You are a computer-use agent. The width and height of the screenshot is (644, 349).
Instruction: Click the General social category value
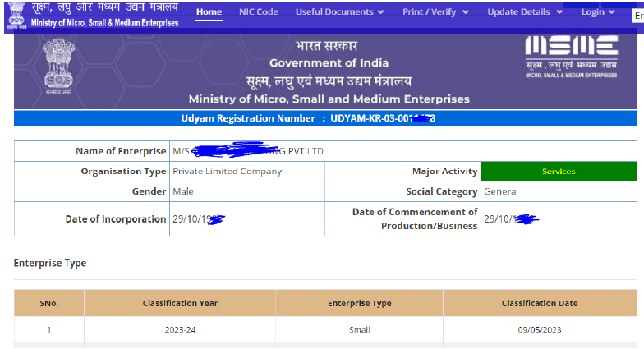(501, 191)
